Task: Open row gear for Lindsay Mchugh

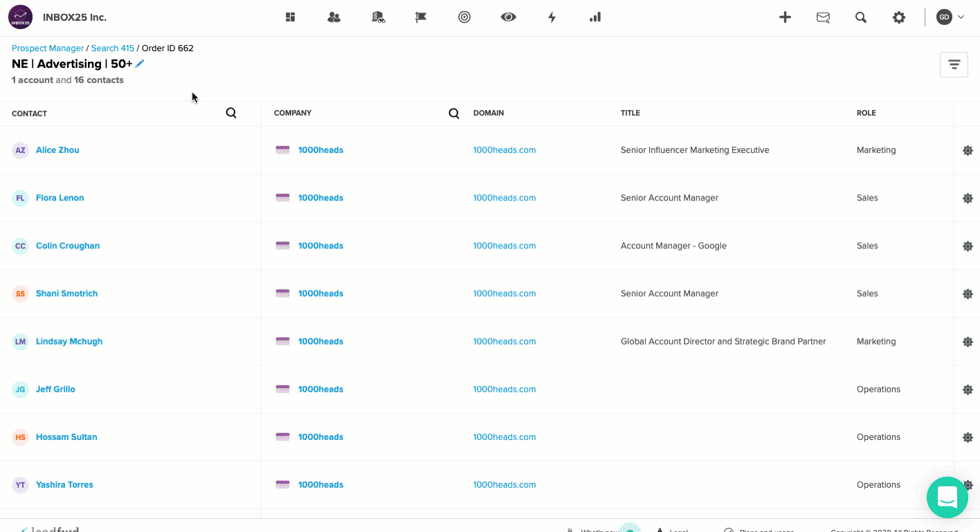Action: [968, 341]
